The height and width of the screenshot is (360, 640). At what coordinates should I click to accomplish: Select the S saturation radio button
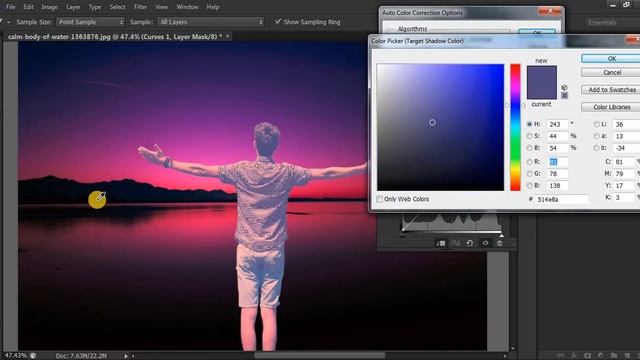(x=529, y=136)
